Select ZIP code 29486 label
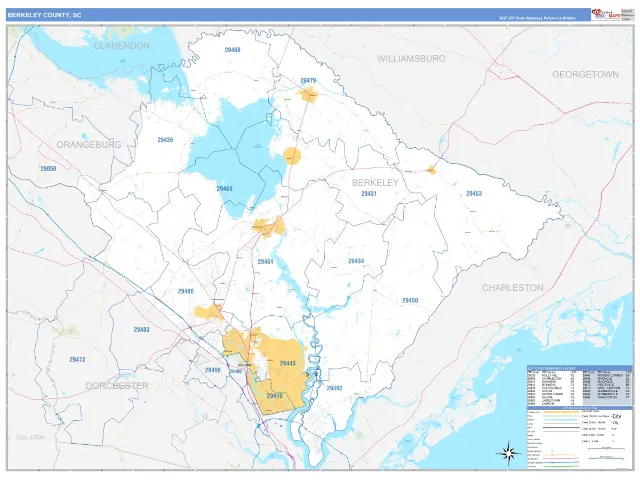The height and width of the screenshot is (480, 640). coord(186,291)
